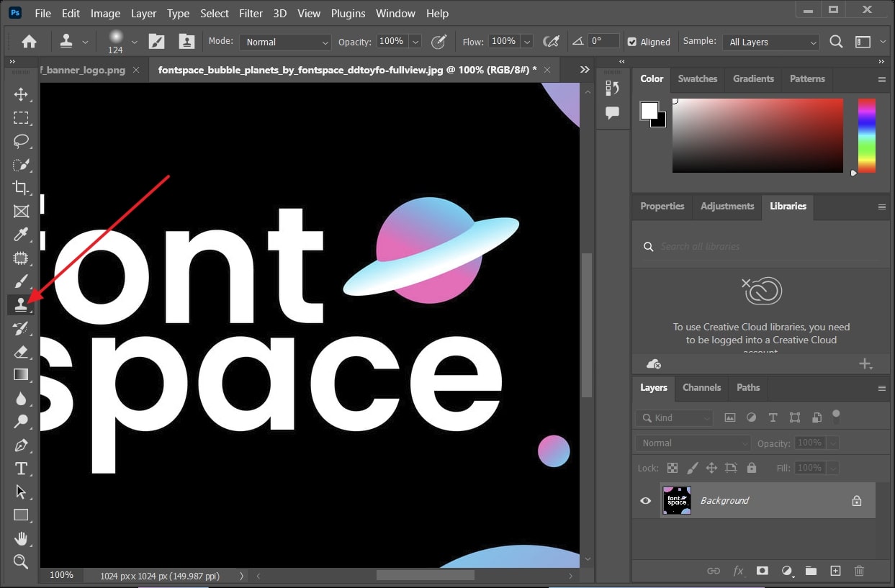The width and height of the screenshot is (895, 588).
Task: Add a layer mask
Action: (762, 571)
